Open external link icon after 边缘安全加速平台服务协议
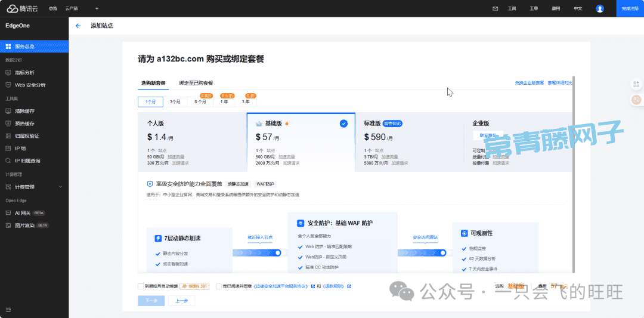This screenshot has height=318, width=644. (313, 286)
